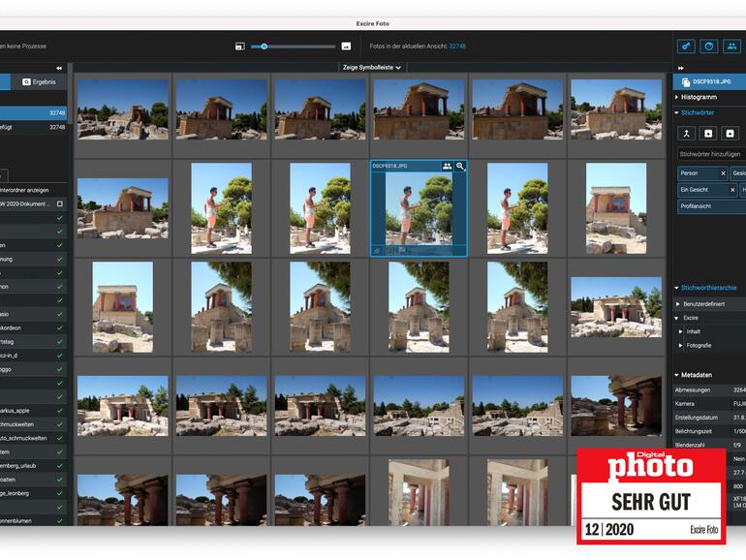Click the small thumbnail size icon
This screenshot has width=746, height=560.
240,47
